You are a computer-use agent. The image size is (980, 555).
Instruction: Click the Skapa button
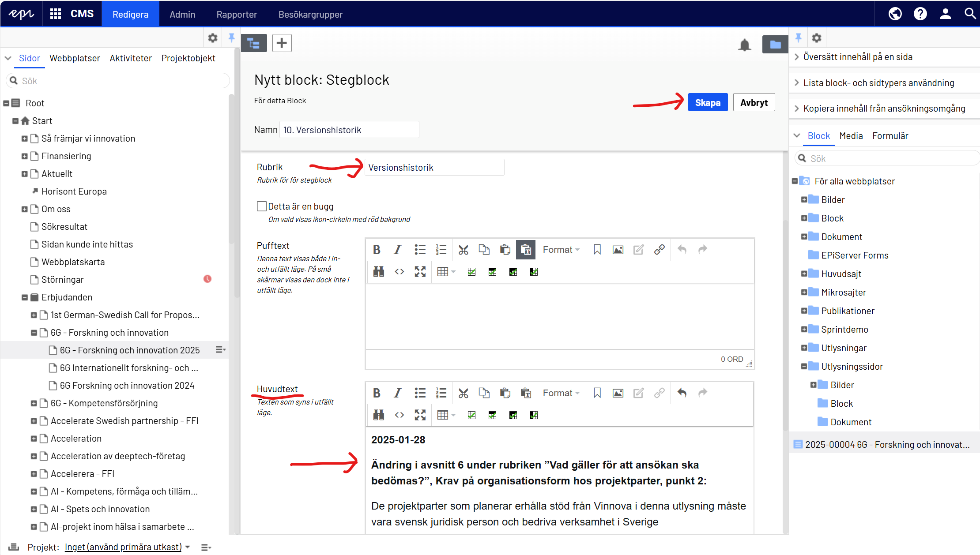(x=707, y=103)
